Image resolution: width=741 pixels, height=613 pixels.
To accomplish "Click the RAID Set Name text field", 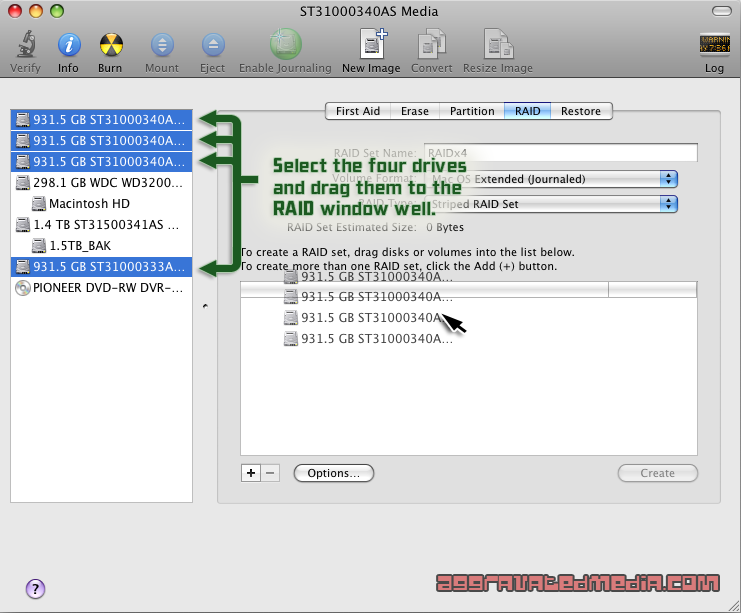I will (560, 153).
